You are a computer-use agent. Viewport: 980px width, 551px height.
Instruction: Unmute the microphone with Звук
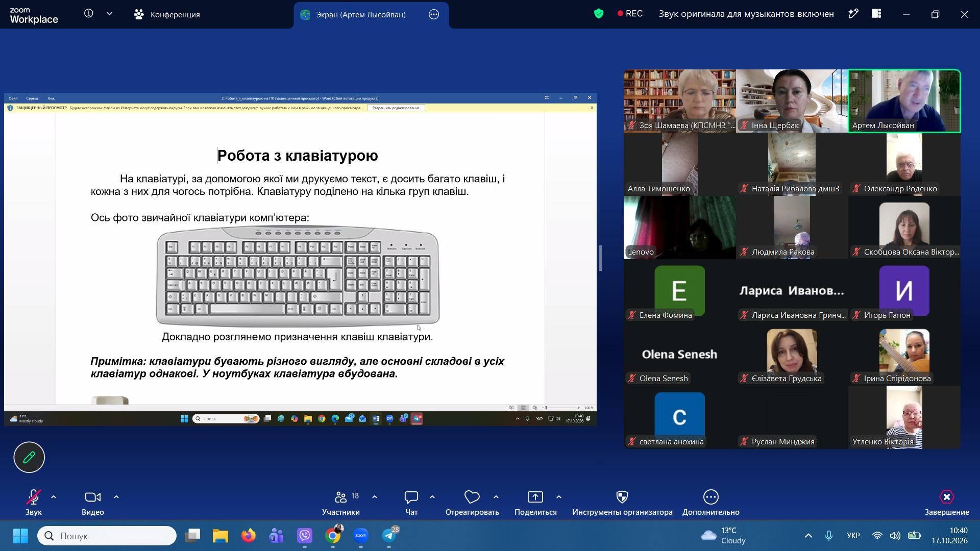pyautogui.click(x=34, y=503)
